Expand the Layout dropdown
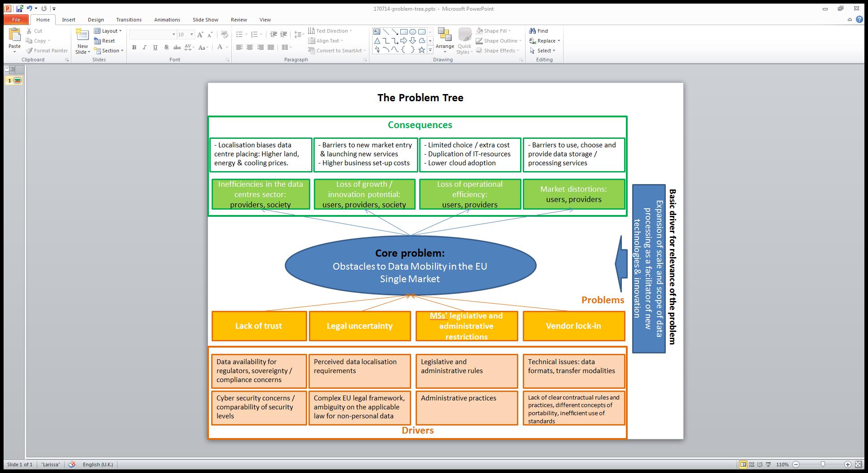The height and width of the screenshot is (473, 868). (x=108, y=31)
